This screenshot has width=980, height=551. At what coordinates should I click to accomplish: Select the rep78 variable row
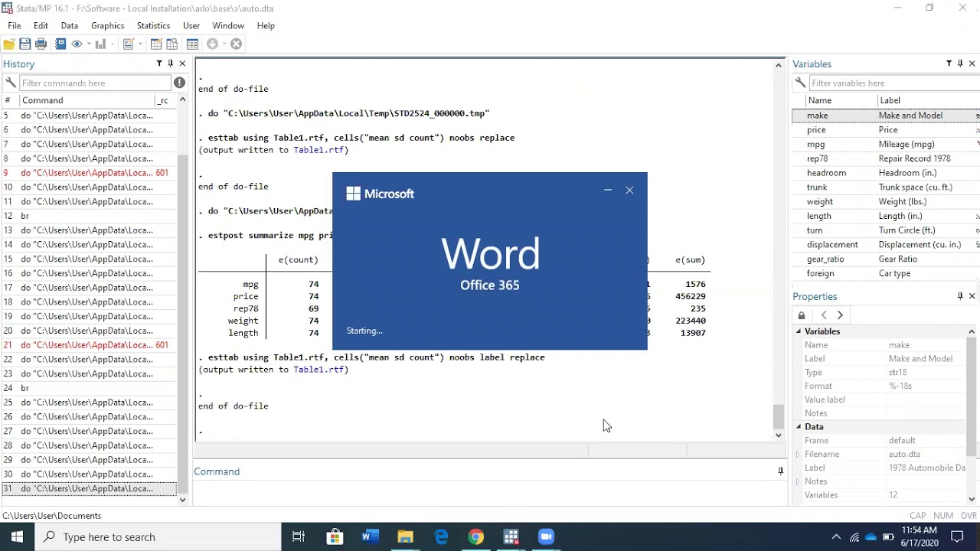(886, 158)
